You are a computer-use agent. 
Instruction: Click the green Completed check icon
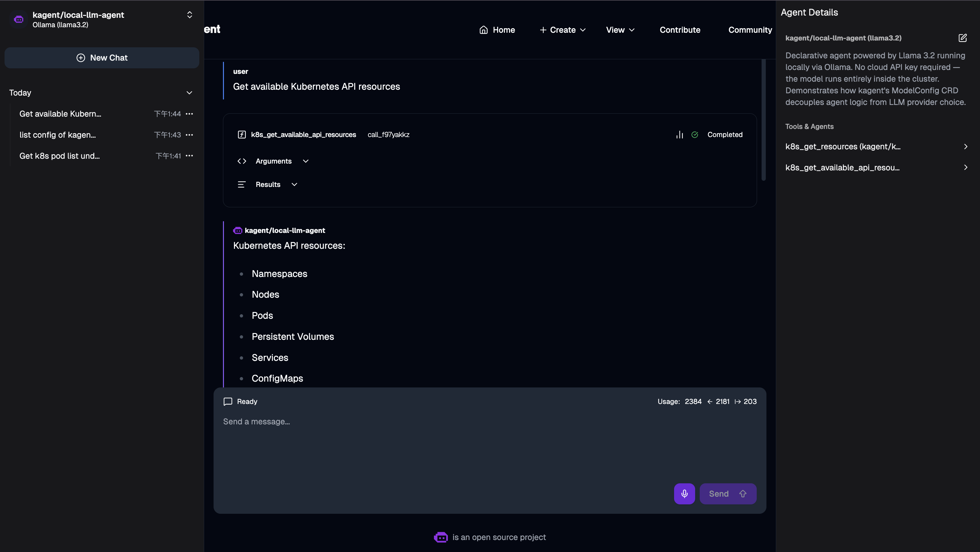point(695,134)
